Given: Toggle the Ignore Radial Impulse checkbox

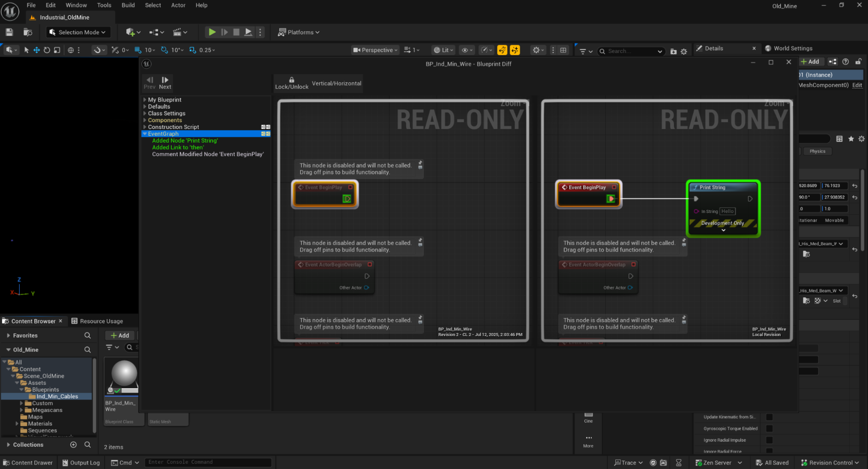Looking at the screenshot, I should tap(769, 440).
